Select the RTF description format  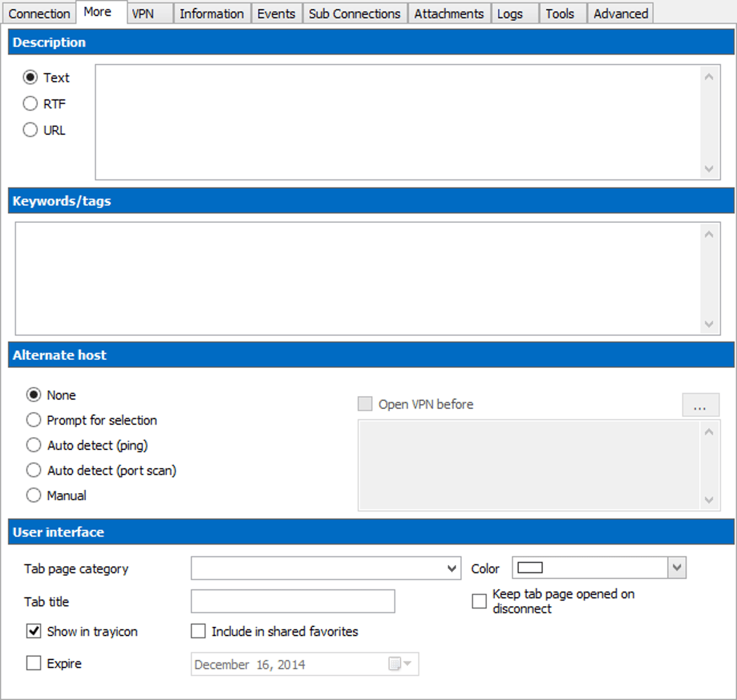click(x=30, y=103)
